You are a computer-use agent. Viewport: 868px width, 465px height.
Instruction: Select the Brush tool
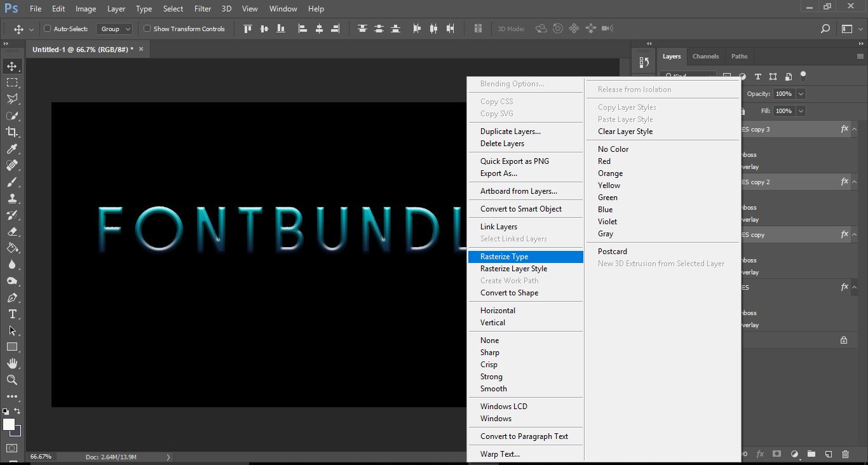click(x=12, y=182)
